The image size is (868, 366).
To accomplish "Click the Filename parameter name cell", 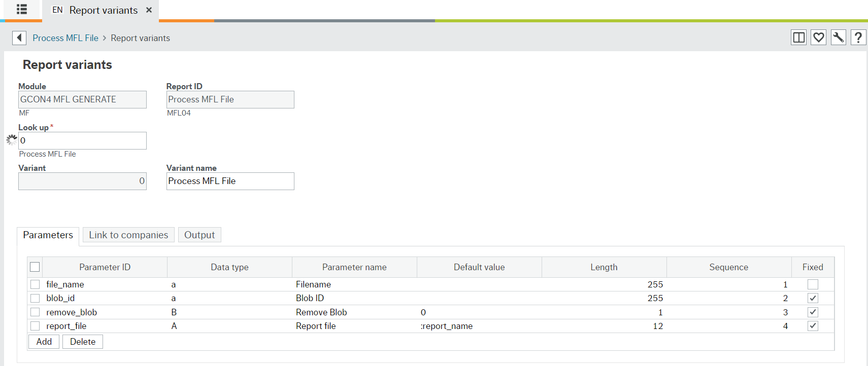I will pos(354,284).
